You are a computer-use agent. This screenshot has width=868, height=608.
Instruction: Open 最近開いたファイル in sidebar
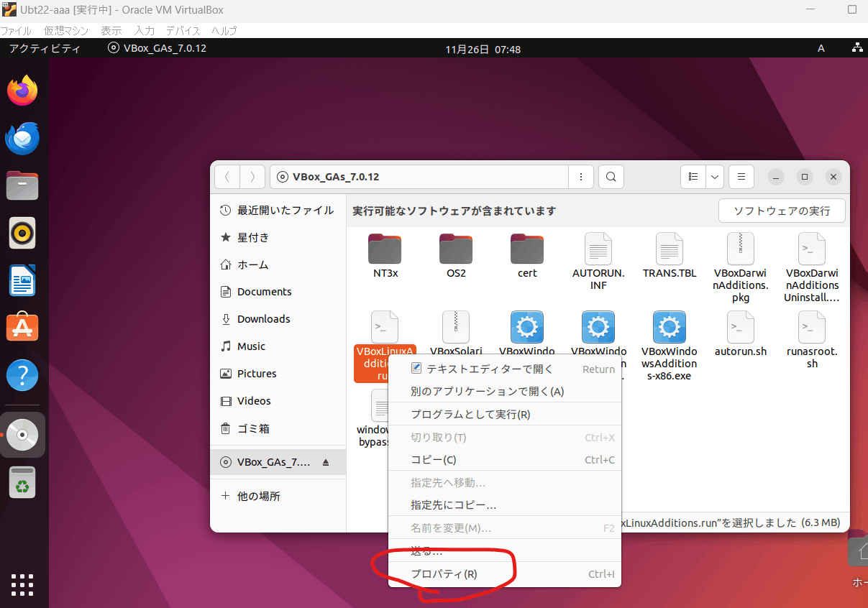click(x=278, y=211)
